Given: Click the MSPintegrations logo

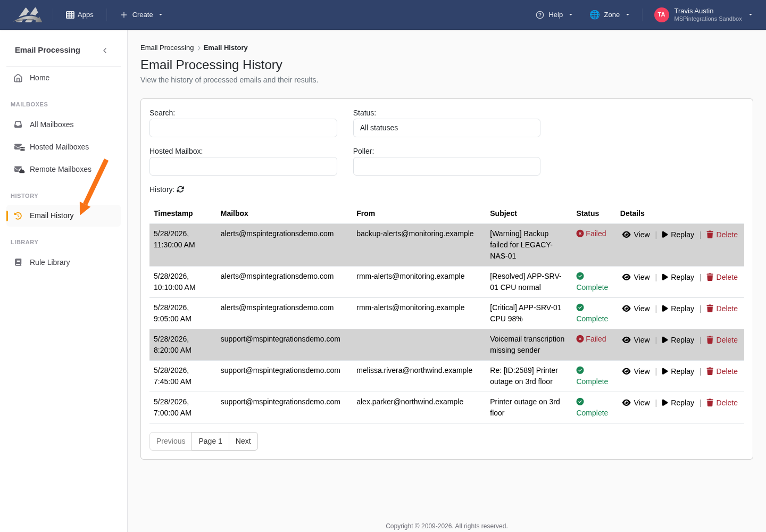Looking at the screenshot, I should 28,15.
